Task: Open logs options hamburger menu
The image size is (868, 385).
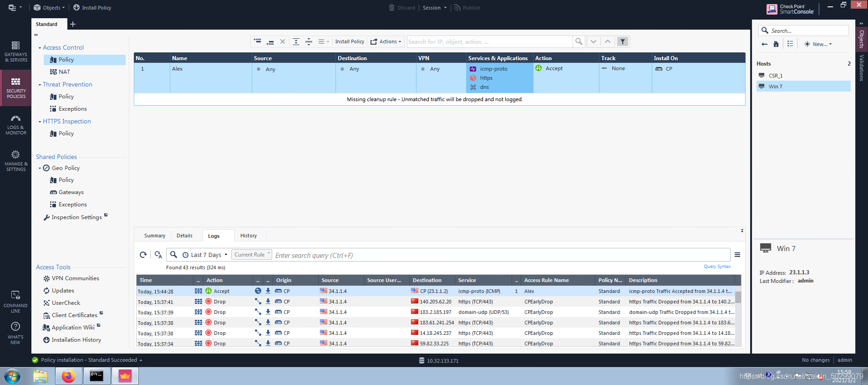Action: [x=737, y=255]
